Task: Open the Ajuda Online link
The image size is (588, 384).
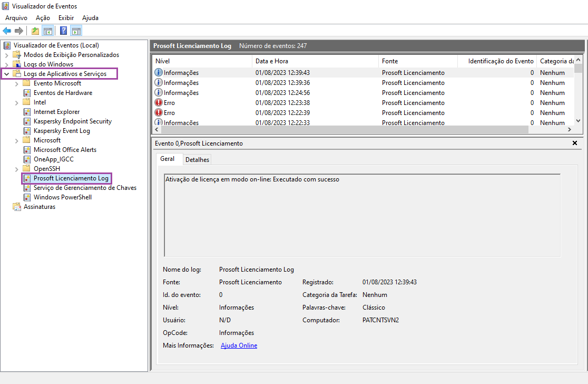Action: pos(239,345)
